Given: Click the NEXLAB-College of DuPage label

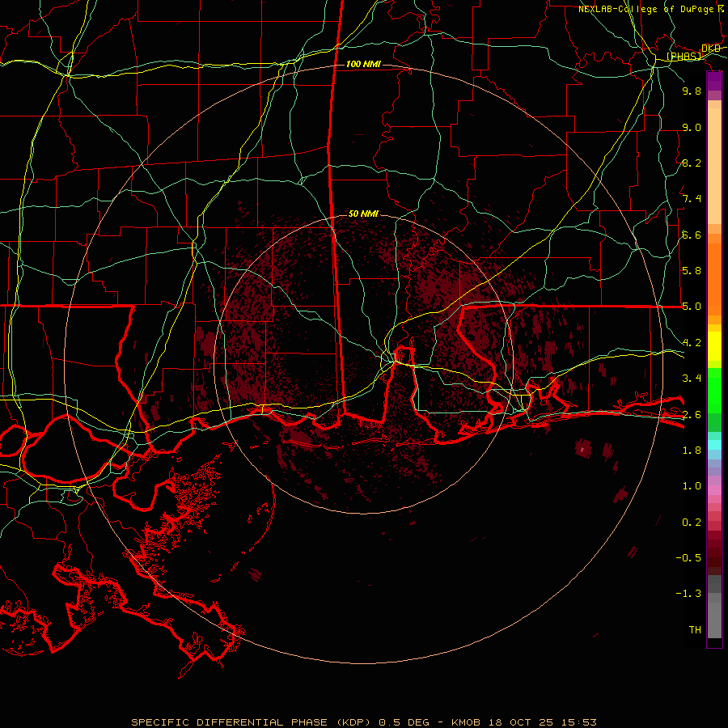Looking at the screenshot, I should (x=645, y=9).
